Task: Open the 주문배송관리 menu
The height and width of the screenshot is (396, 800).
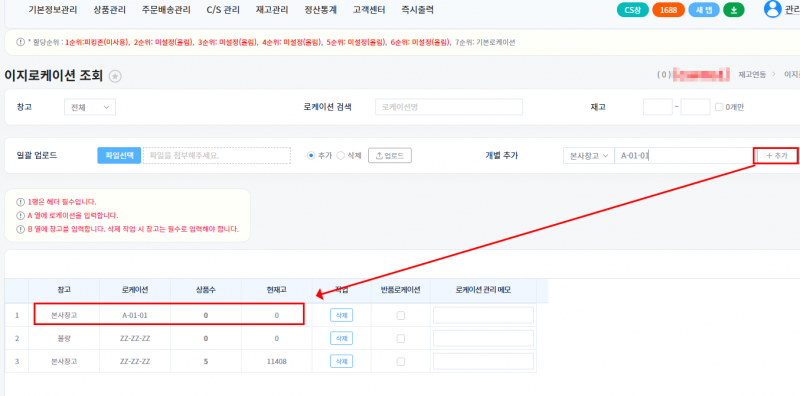Action: pos(166,9)
